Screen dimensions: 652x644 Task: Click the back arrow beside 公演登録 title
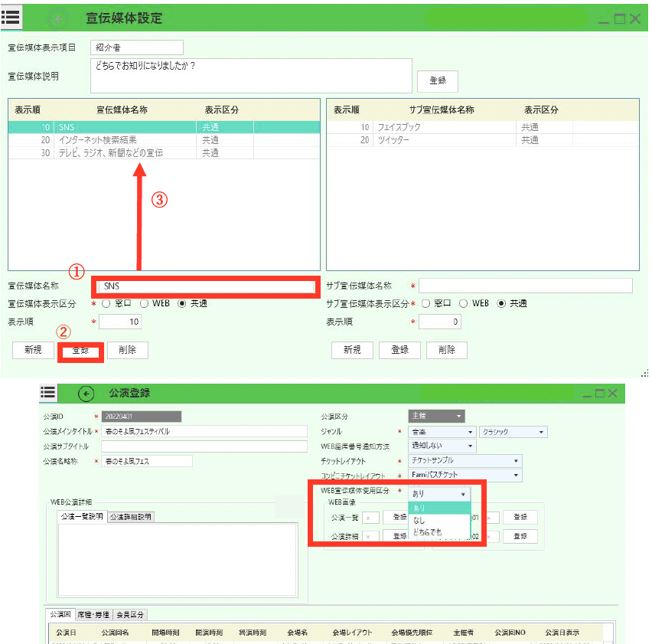tap(86, 394)
